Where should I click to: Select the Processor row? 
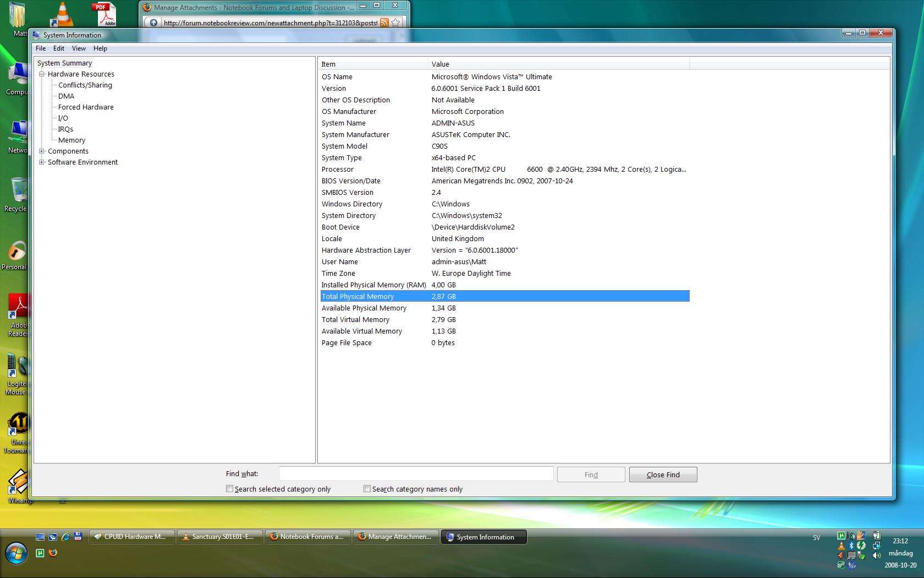point(504,169)
